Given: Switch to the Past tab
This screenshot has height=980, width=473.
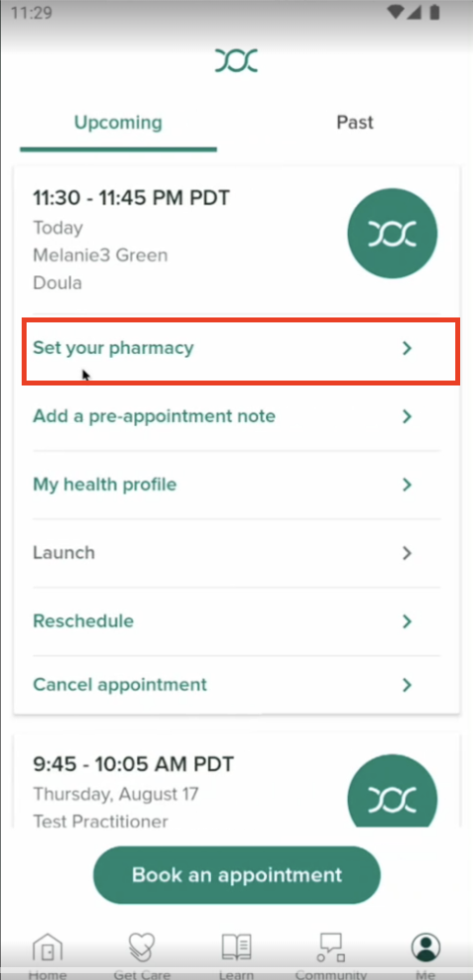Looking at the screenshot, I should click(355, 122).
